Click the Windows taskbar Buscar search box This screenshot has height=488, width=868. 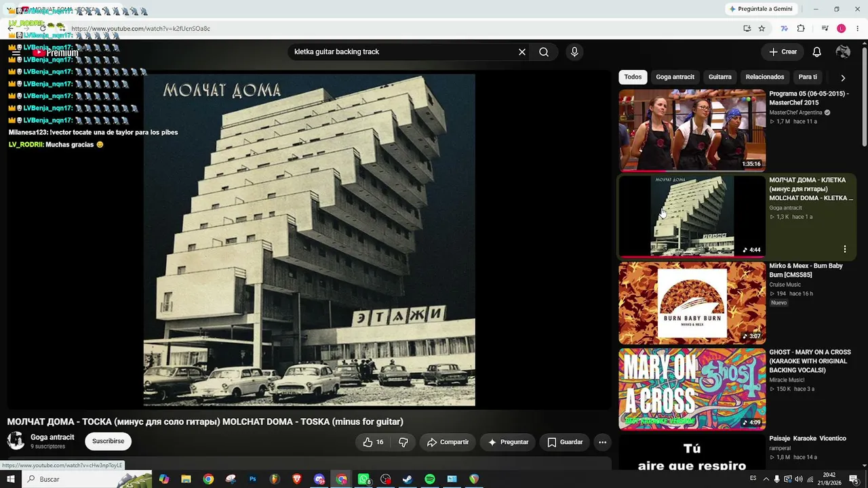87,479
